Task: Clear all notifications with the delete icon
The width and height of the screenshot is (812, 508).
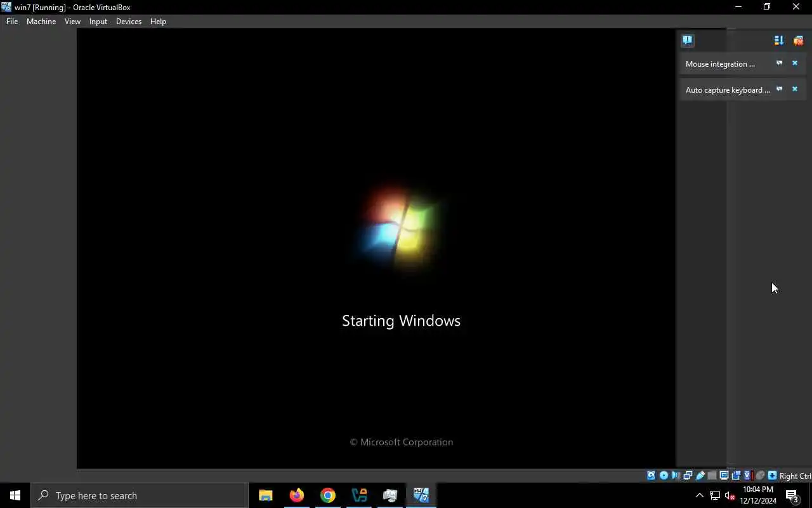Action: (x=798, y=40)
